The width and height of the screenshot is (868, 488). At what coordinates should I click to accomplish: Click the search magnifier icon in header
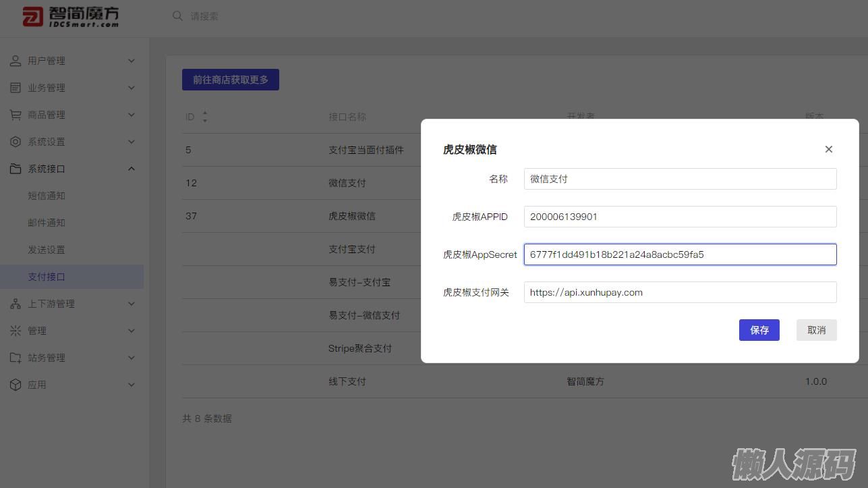[x=177, y=16]
